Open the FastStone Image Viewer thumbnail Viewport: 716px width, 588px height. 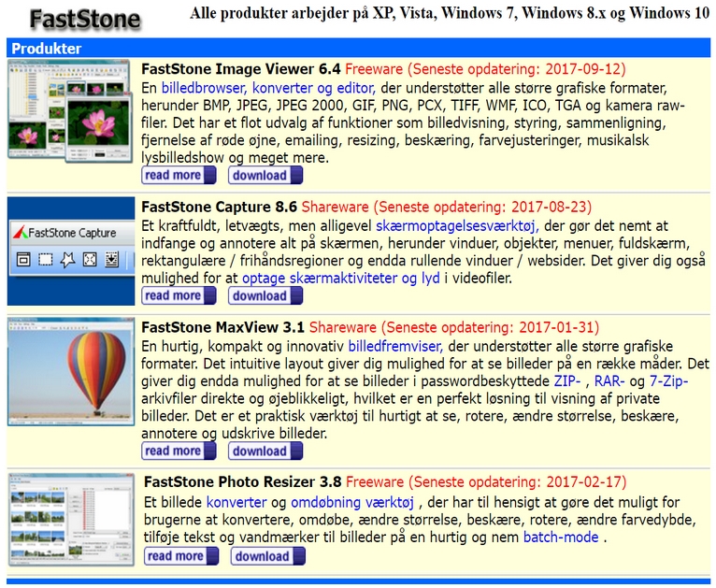click(x=70, y=111)
